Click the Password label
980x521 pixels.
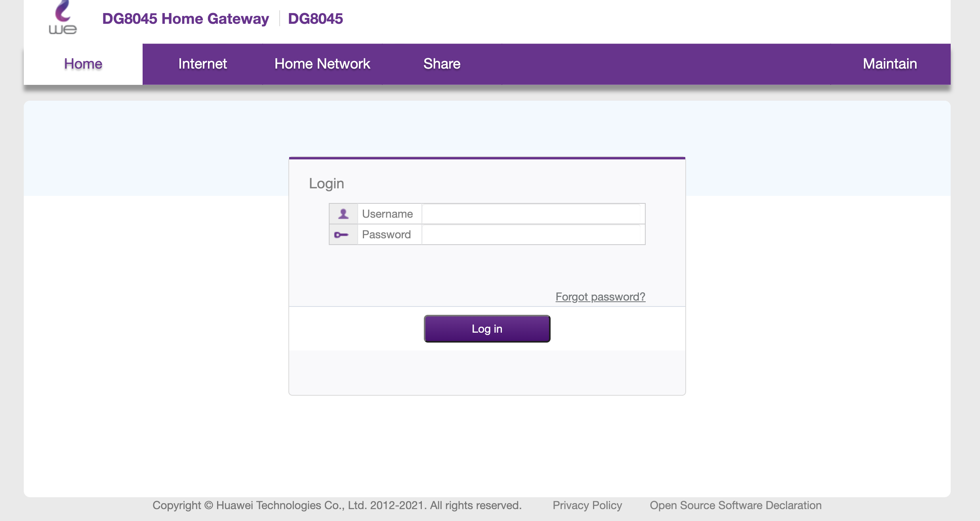pos(386,235)
